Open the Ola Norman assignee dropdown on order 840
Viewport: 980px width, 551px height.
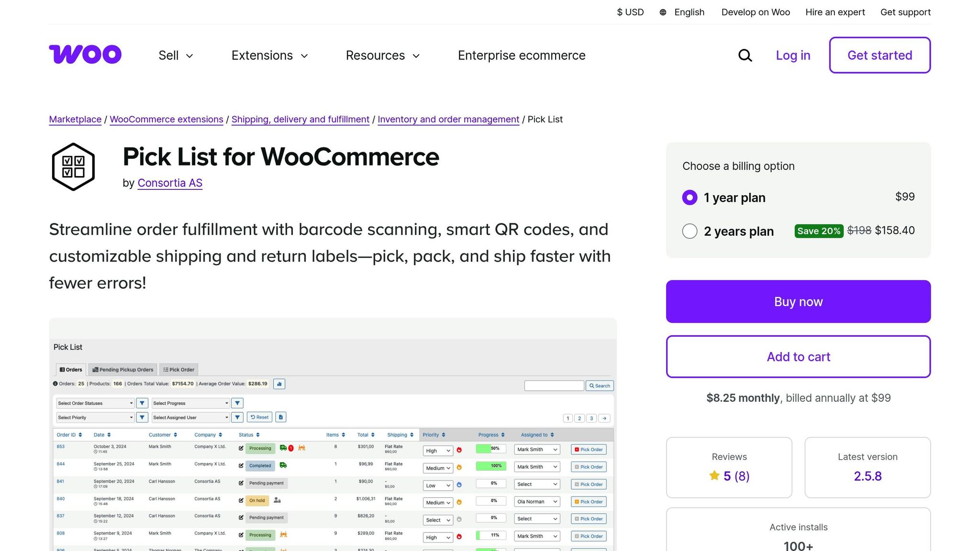(x=537, y=501)
